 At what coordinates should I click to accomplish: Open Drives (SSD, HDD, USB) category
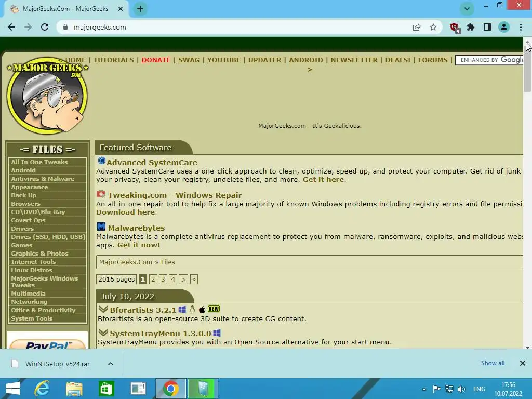tap(47, 237)
